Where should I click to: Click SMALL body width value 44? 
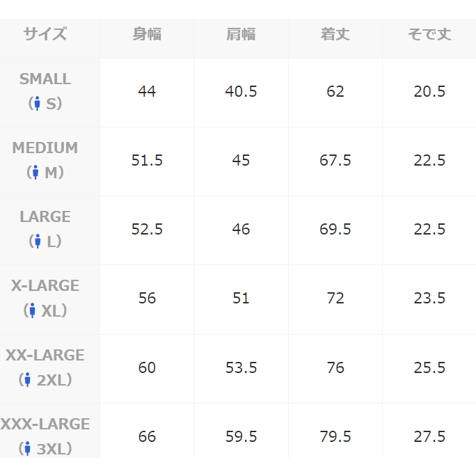point(147,91)
